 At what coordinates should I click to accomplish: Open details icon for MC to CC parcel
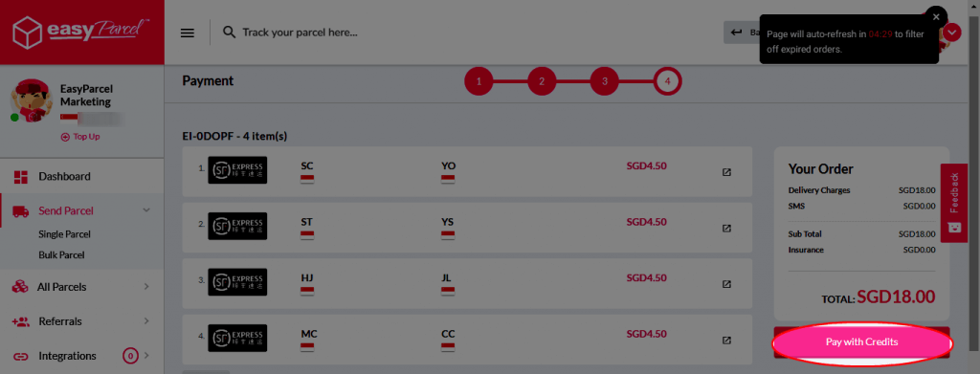coord(727,341)
